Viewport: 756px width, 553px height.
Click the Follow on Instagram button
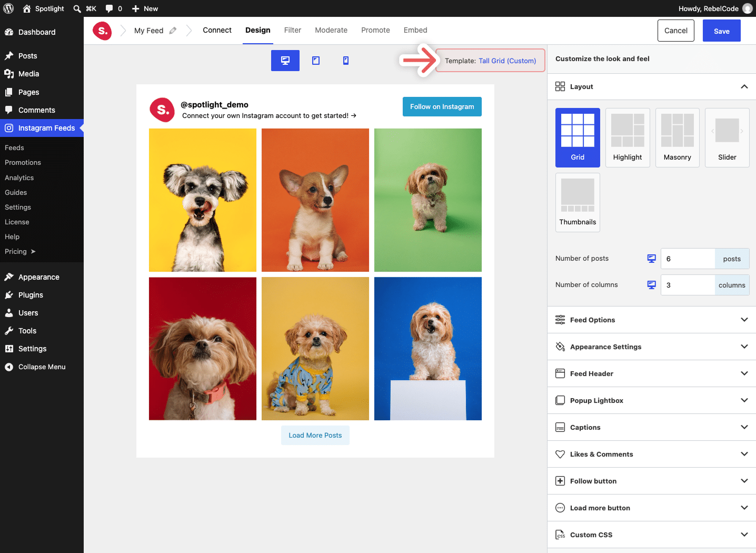point(442,106)
